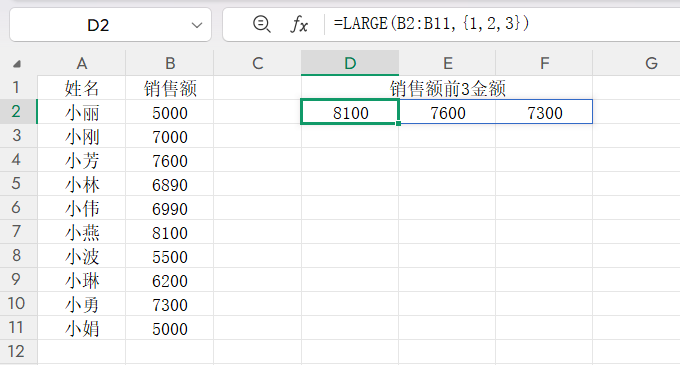Select cell D2 showing 8100

350,112
